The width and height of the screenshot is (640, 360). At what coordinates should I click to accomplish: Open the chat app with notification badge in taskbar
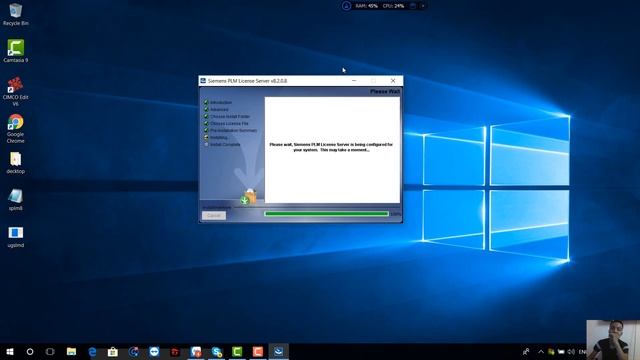tap(196, 351)
